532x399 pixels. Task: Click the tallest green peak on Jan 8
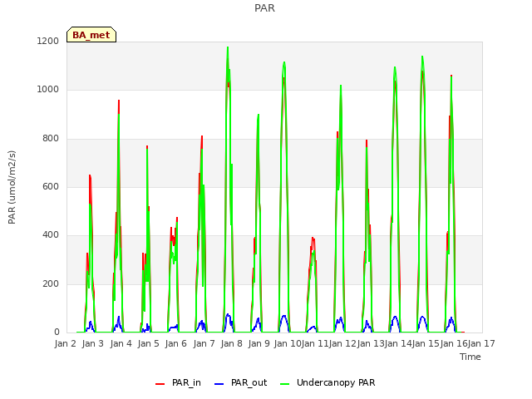(x=228, y=48)
